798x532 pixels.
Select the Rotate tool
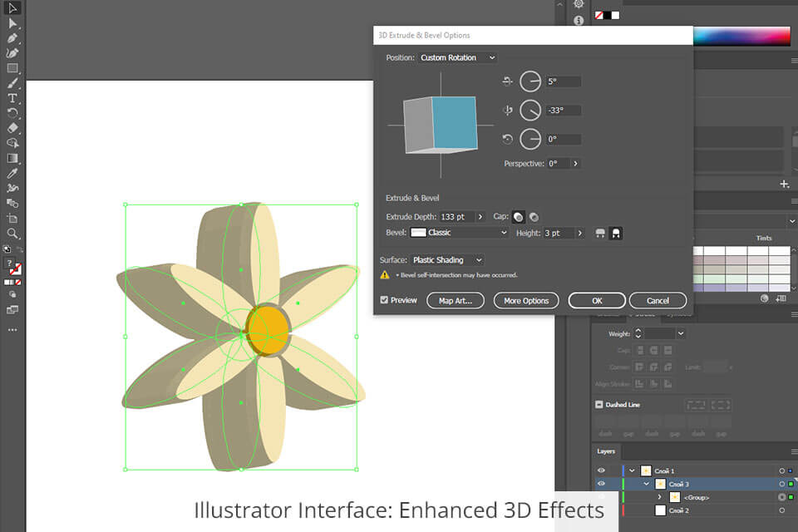pyautogui.click(x=12, y=113)
